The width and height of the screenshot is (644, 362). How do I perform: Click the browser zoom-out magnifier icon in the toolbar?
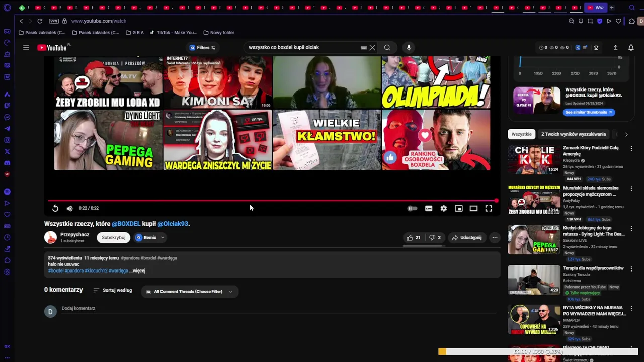point(571,21)
